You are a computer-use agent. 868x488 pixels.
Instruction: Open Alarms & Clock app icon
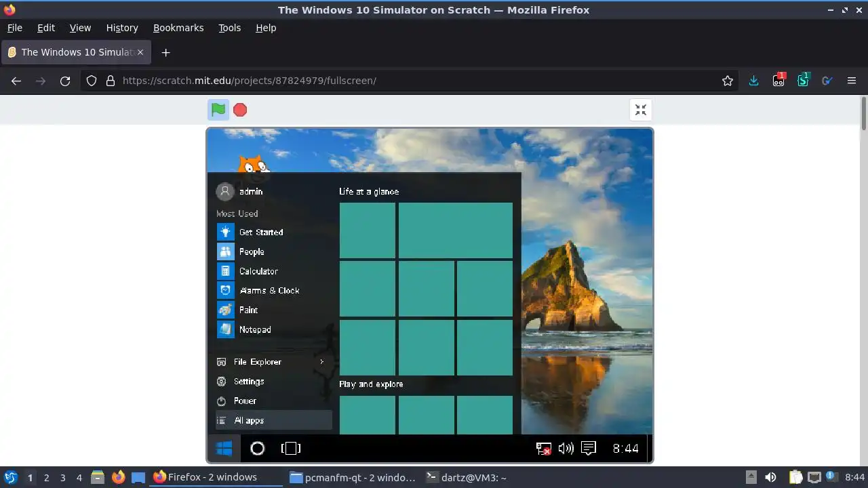[x=225, y=290]
